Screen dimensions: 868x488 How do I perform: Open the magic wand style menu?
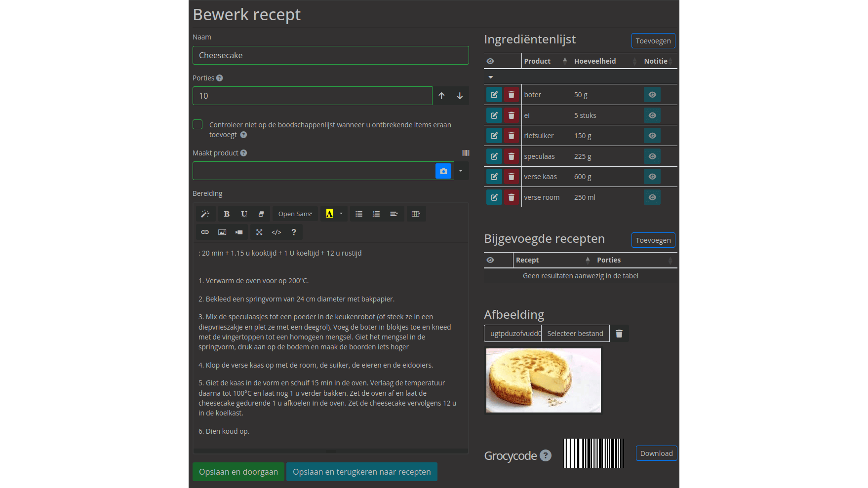tap(205, 214)
